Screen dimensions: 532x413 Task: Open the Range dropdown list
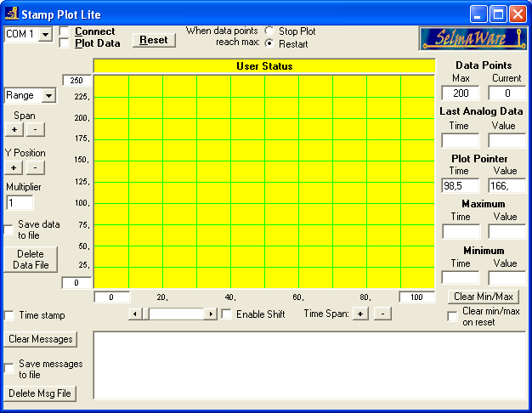pos(48,96)
